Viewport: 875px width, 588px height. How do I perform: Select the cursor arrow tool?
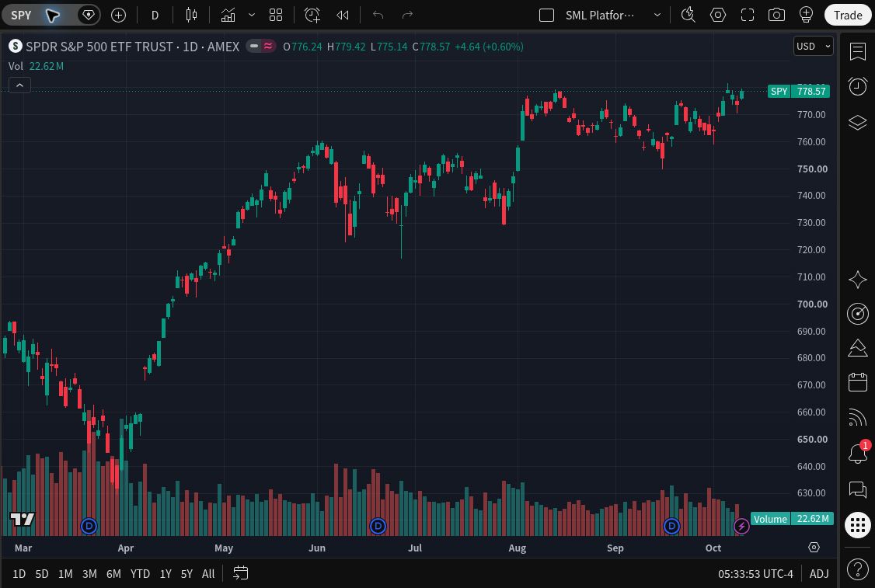tap(53, 15)
